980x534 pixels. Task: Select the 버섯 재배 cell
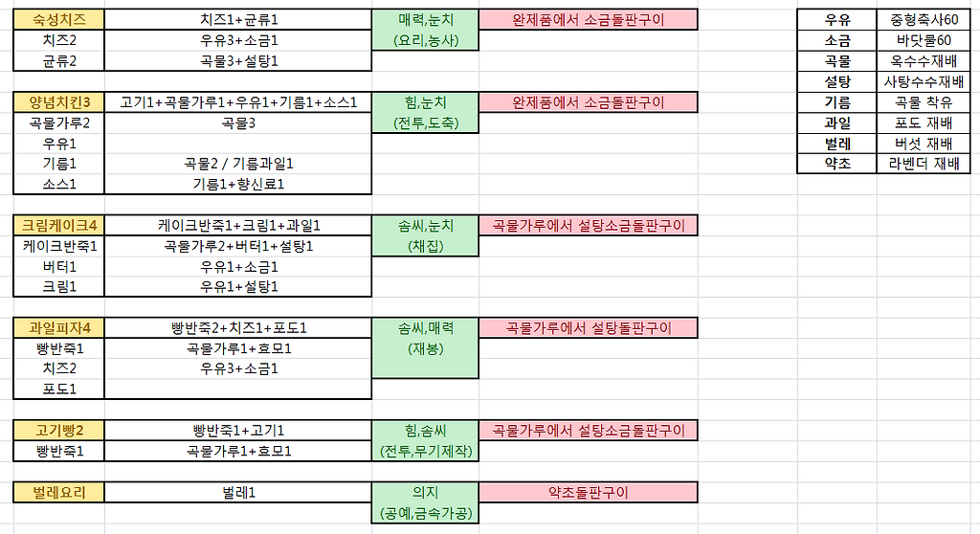click(924, 144)
